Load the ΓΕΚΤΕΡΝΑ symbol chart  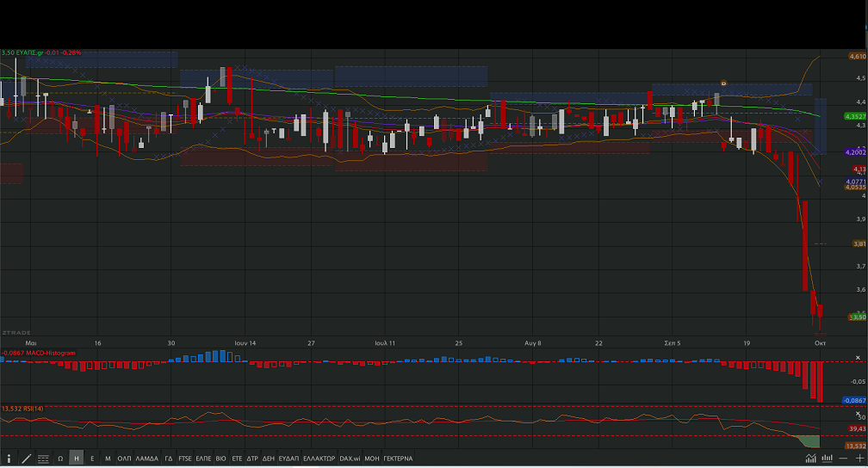click(398, 459)
